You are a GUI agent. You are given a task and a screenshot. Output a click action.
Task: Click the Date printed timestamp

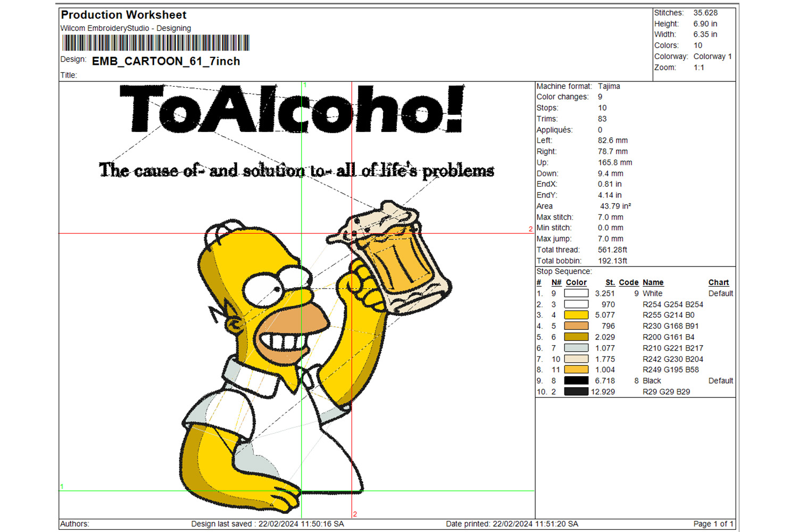(512, 524)
